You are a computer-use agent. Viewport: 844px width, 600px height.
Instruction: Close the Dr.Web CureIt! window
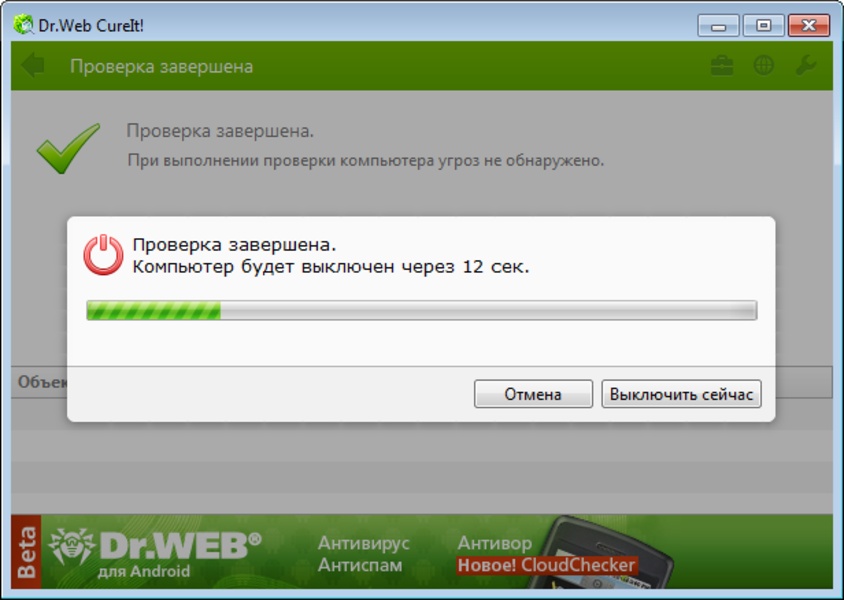pyautogui.click(x=808, y=25)
